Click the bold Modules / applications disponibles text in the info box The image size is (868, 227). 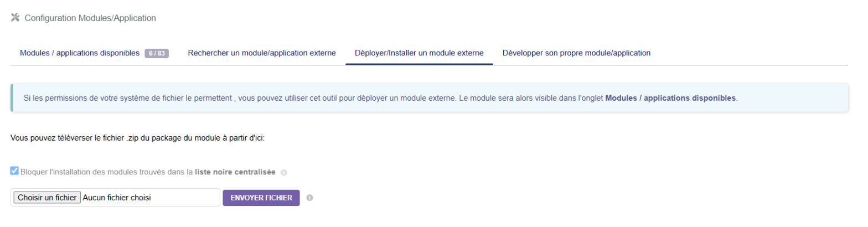coord(670,98)
